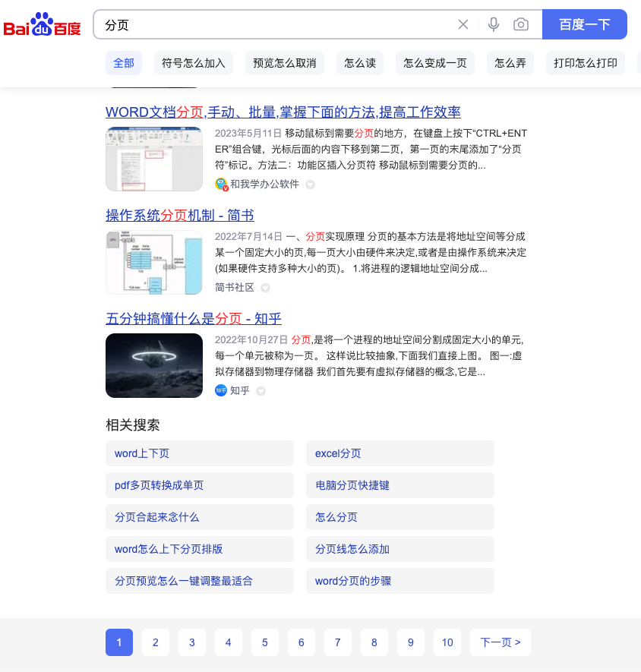
Task: Select the 怎么变成一页 filter tab
Action: [x=435, y=63]
